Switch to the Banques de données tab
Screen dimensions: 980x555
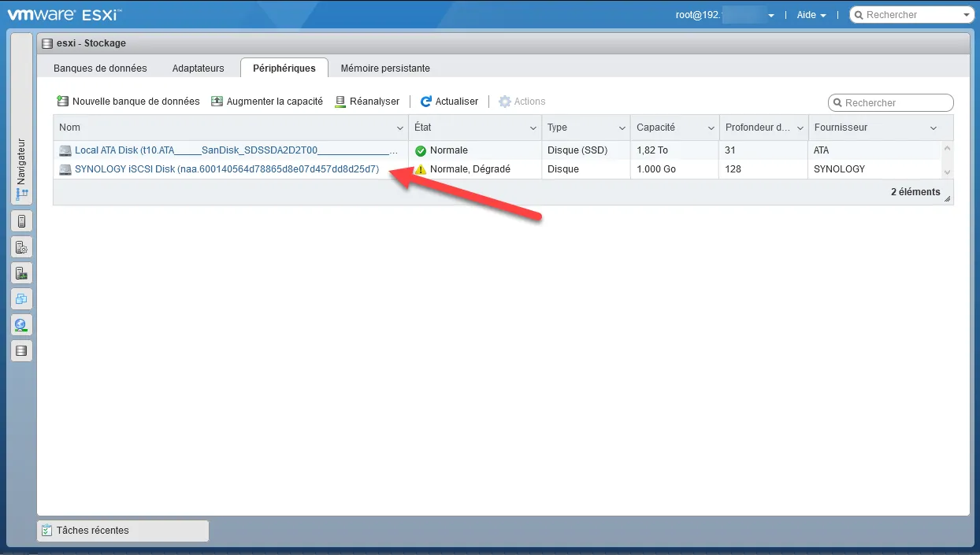100,68
